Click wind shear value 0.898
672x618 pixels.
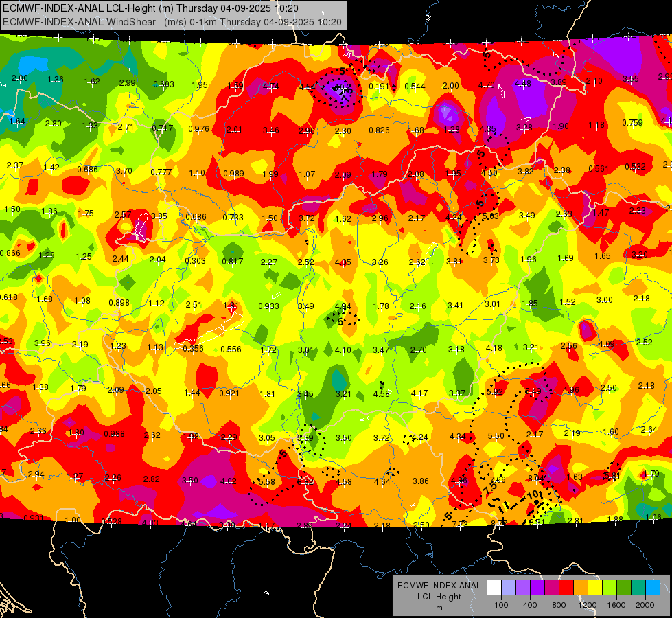pos(119,302)
